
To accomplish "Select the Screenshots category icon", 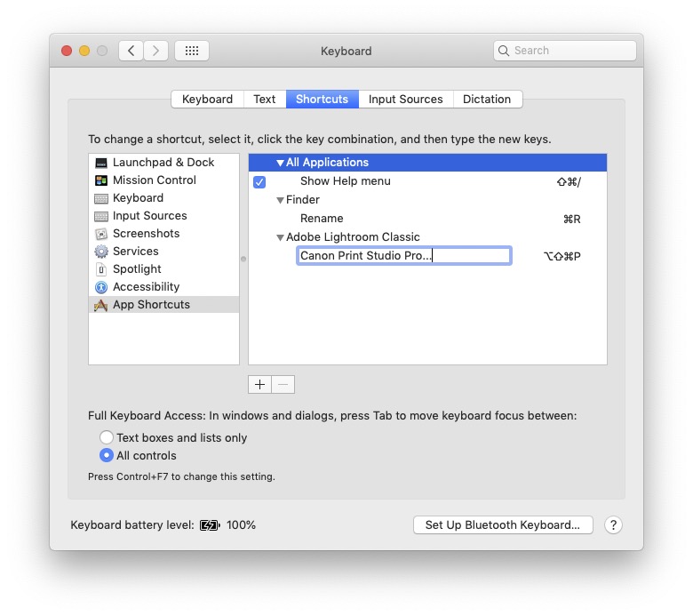I will click(101, 234).
